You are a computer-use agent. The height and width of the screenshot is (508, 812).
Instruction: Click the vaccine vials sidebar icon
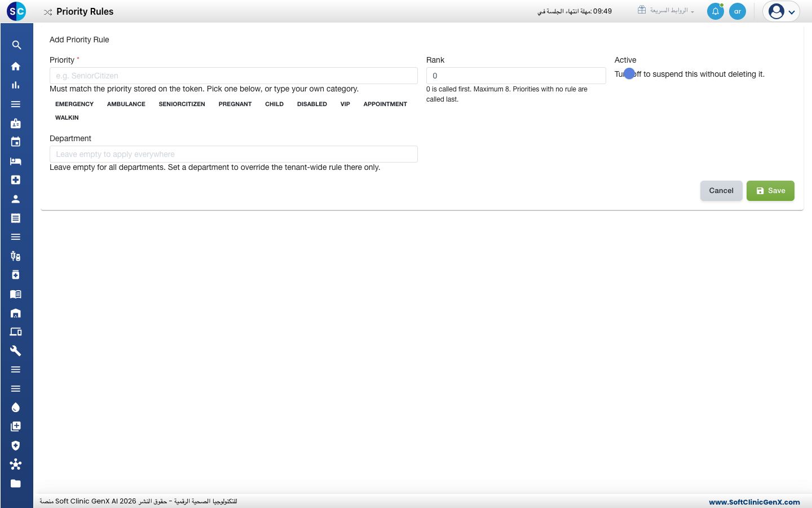click(x=16, y=256)
